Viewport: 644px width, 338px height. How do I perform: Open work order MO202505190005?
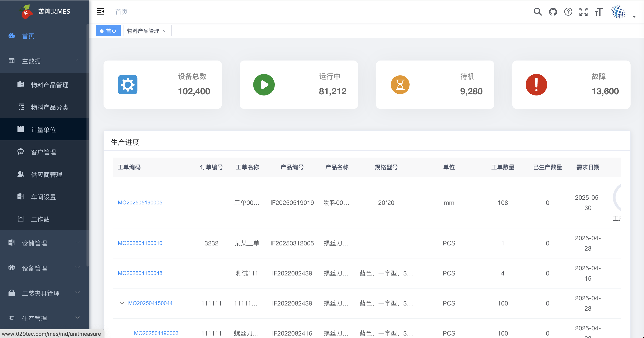[140, 202]
